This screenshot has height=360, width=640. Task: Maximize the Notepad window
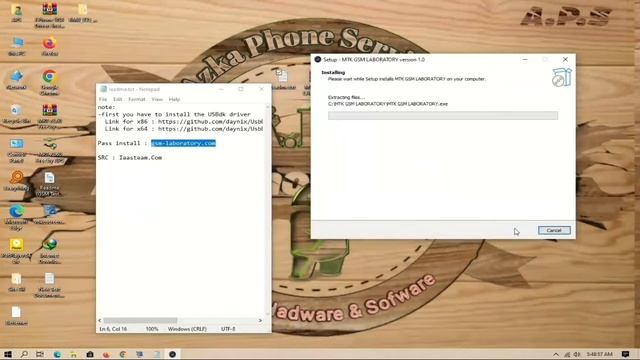pyautogui.click(x=241, y=89)
